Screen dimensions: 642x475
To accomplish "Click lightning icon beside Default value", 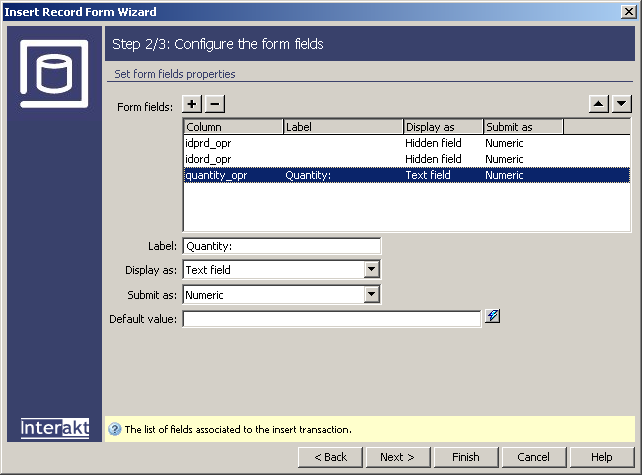I will [x=492, y=317].
